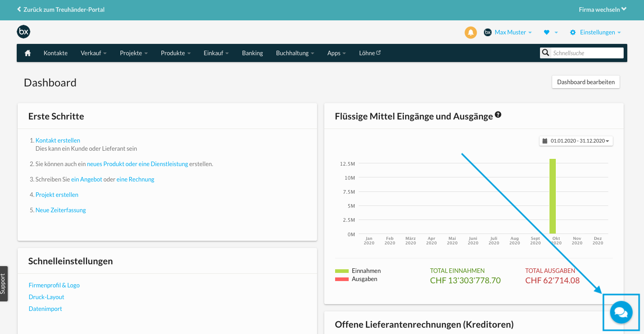This screenshot has width=644, height=334.
Task: Click the Schnellsuche magnifier icon
Action: 546,53
